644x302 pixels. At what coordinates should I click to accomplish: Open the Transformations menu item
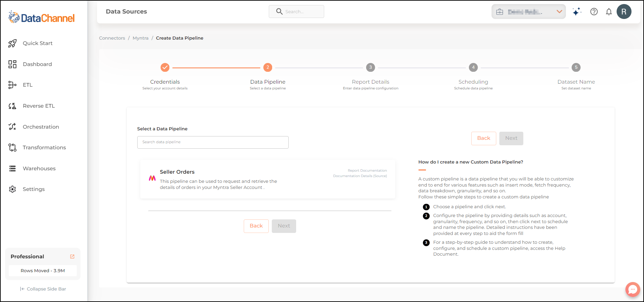click(44, 148)
